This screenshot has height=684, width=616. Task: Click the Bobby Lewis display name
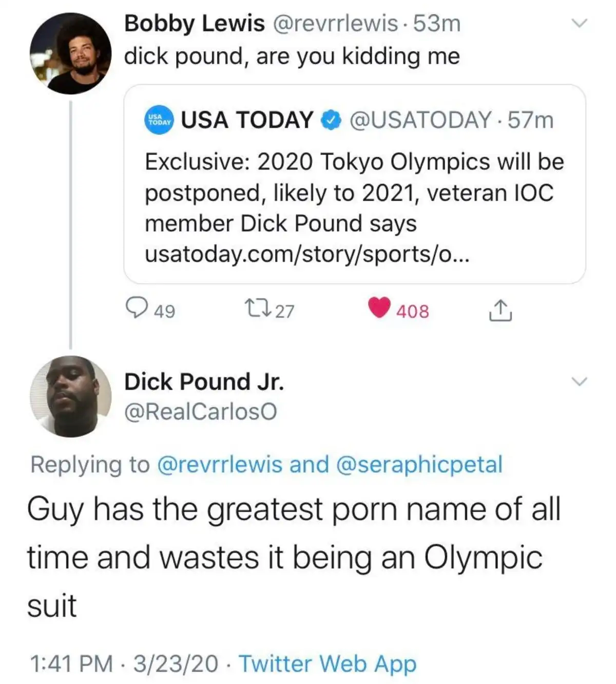pos(194,24)
